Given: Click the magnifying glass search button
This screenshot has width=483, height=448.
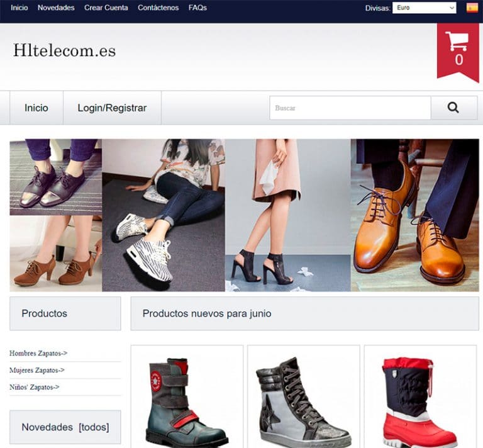Looking at the screenshot, I should click(x=453, y=108).
